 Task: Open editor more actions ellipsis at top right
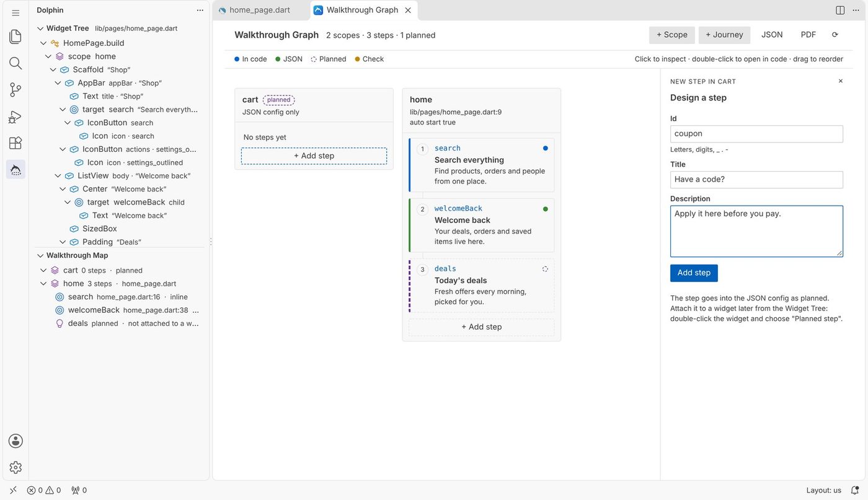pyautogui.click(x=856, y=10)
